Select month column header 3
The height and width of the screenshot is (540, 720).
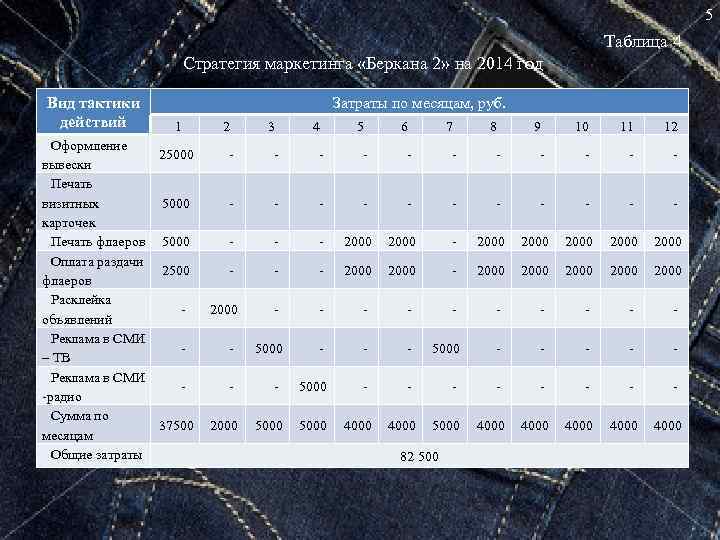click(271, 126)
